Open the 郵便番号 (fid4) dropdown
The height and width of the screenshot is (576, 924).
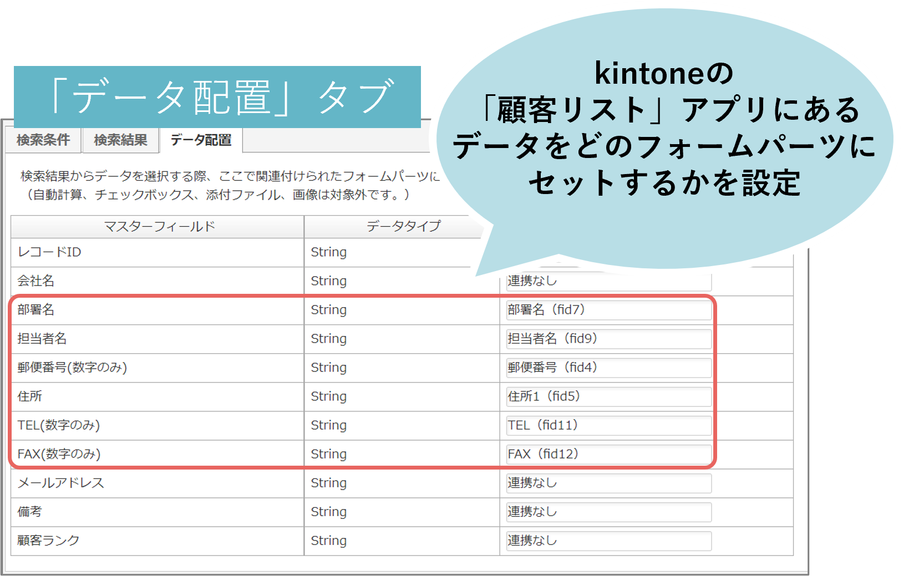[608, 368]
